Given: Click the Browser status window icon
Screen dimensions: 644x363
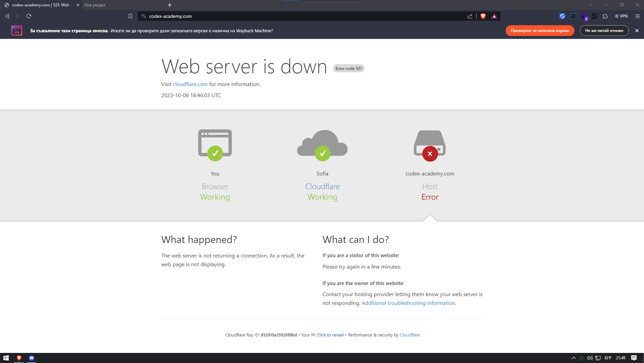Looking at the screenshot, I should pos(215,145).
